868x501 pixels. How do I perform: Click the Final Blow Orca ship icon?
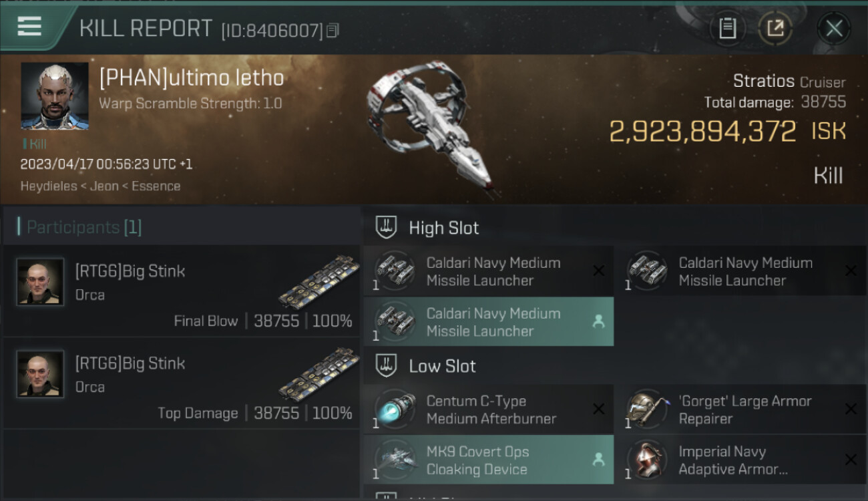(x=318, y=281)
